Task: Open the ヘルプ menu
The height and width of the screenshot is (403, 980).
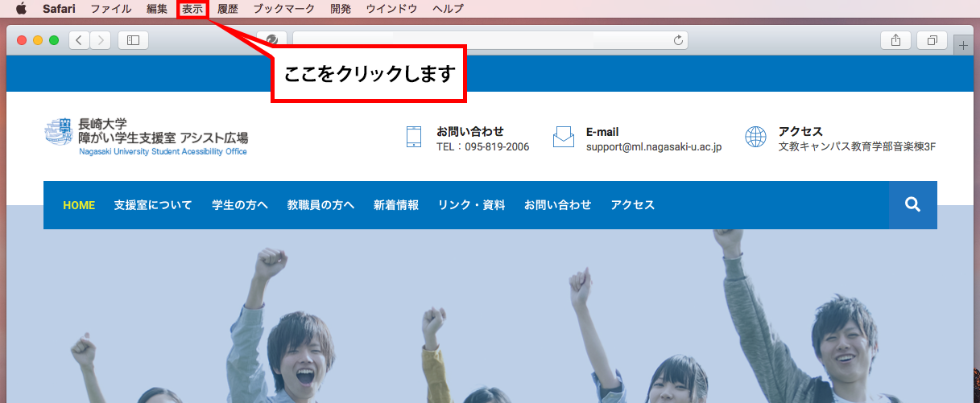Action: coord(448,9)
